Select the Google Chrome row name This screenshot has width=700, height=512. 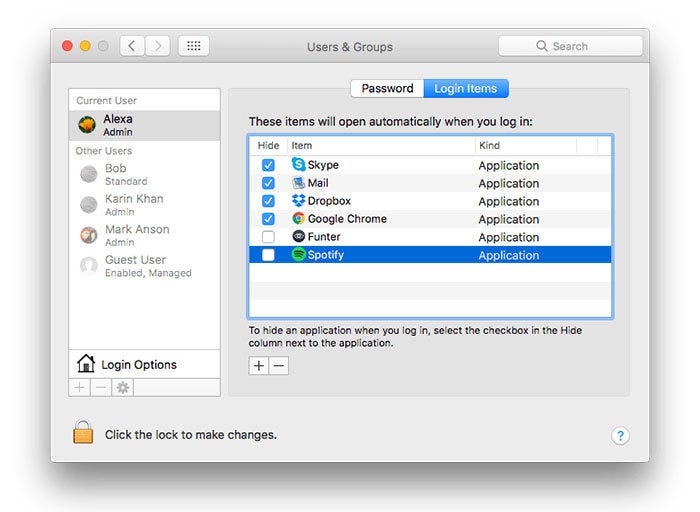(347, 219)
